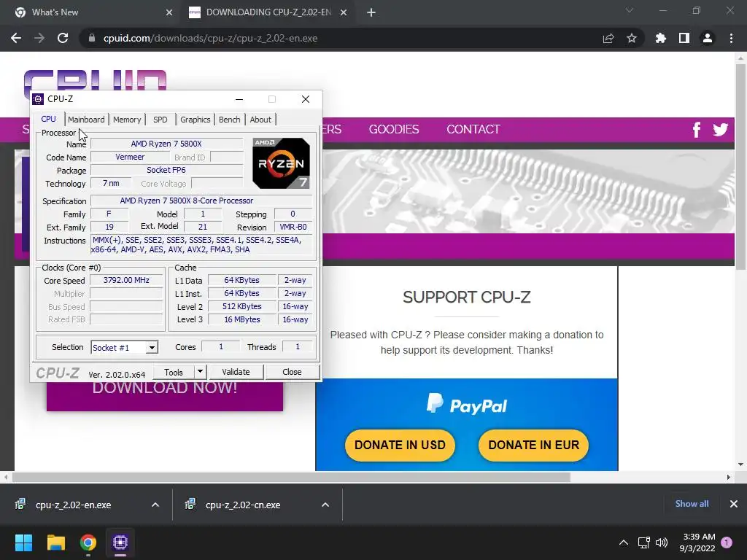The width and height of the screenshot is (747, 560).
Task: Select the Vermeer code name value
Action: click(x=130, y=157)
